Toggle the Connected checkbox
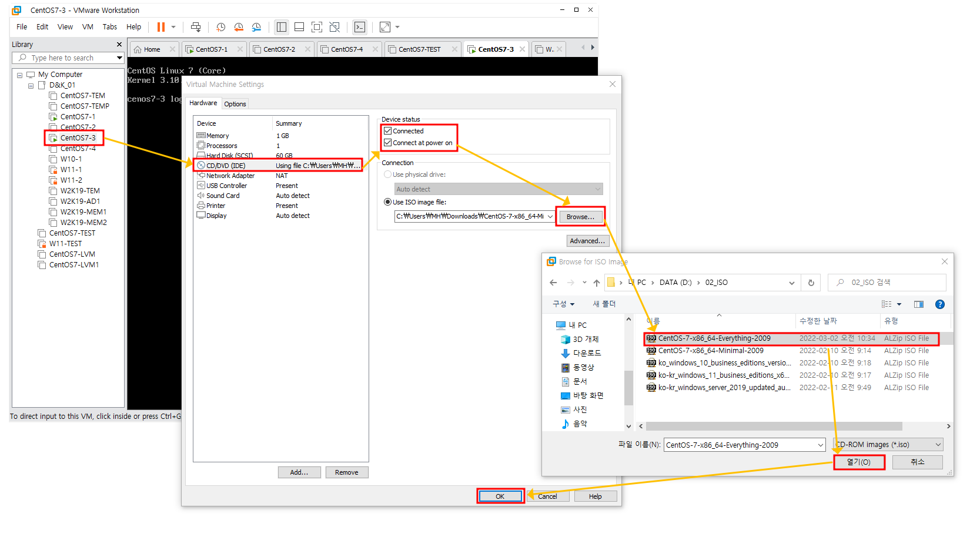 tap(388, 131)
